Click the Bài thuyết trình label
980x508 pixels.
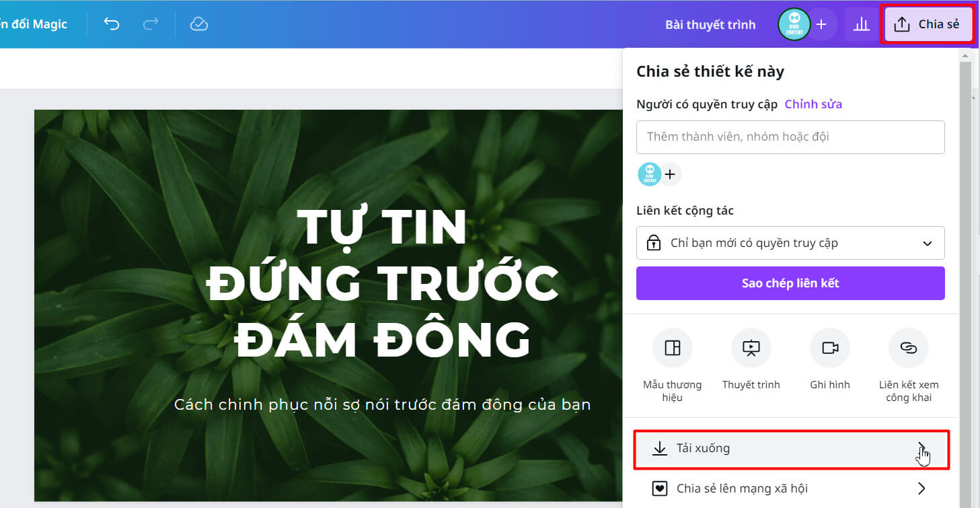[x=711, y=24]
